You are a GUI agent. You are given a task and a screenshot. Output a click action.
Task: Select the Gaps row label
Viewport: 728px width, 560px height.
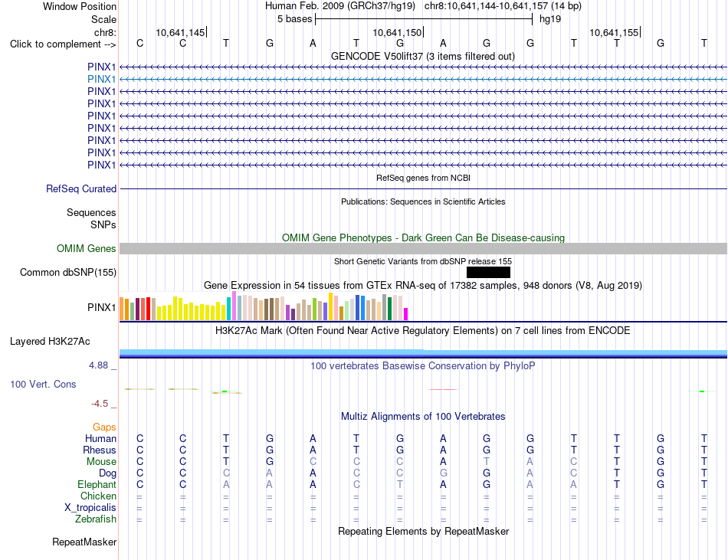click(104, 427)
